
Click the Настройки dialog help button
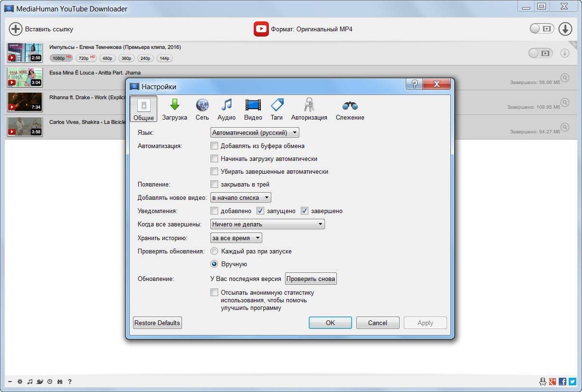click(x=414, y=84)
